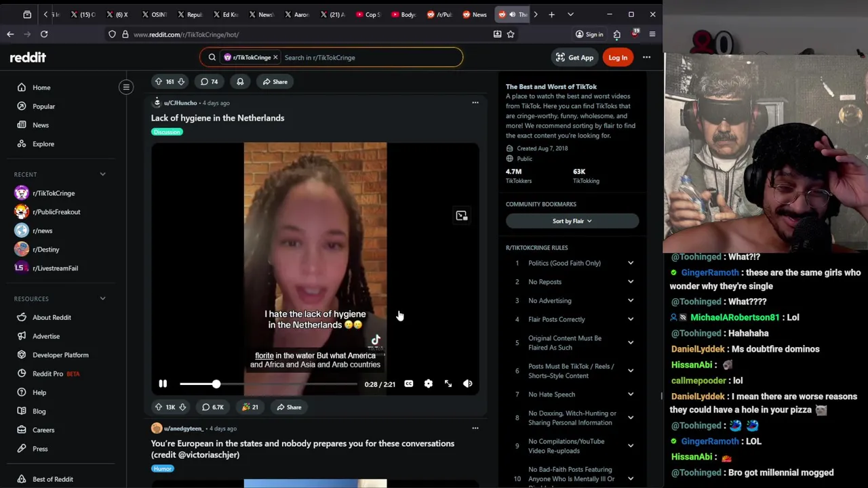
Task: Mute the video volume speaker icon
Action: 468,384
